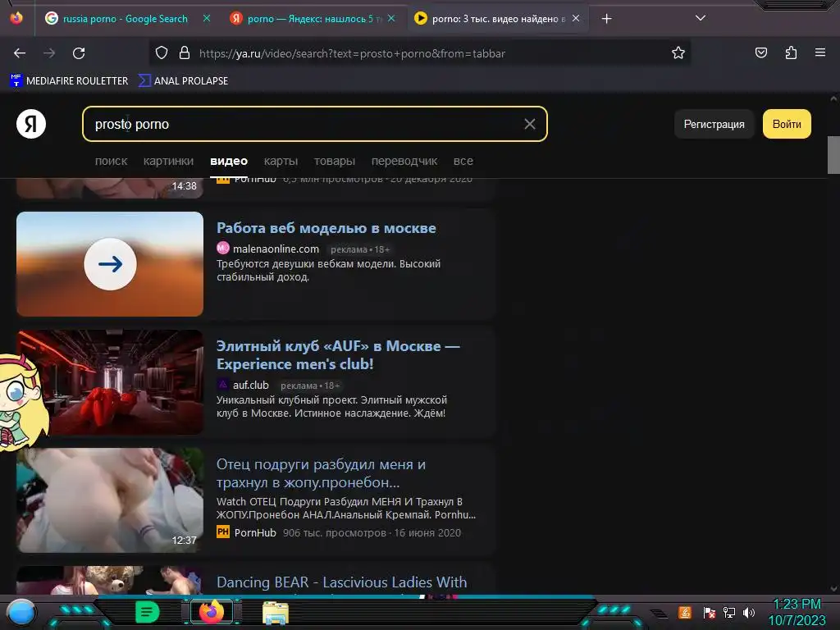
Task: Bookmark this page with the star
Action: 678,53
